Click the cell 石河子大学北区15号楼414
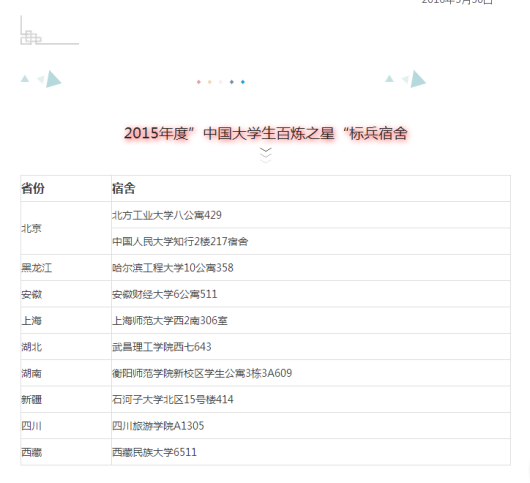Screen dimensions: 530x483 coord(311,400)
